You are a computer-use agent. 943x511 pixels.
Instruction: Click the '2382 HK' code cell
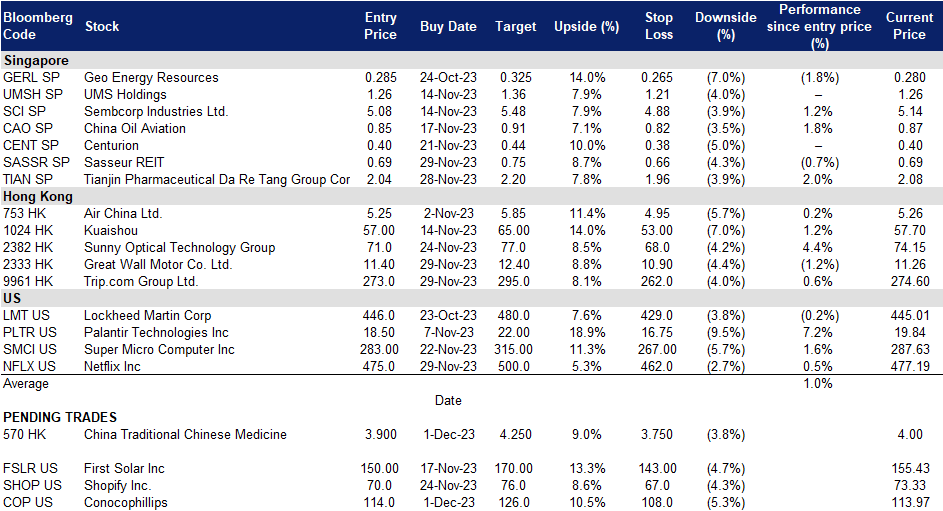28,247
